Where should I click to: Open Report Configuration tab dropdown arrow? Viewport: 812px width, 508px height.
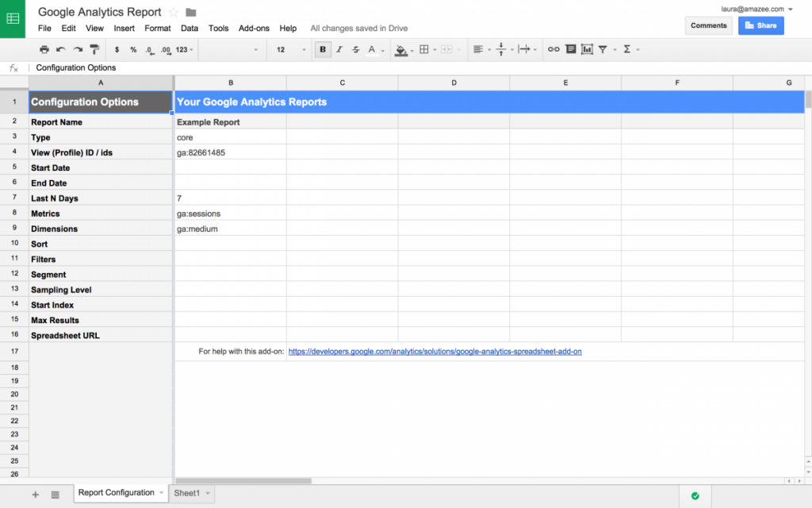click(x=162, y=493)
